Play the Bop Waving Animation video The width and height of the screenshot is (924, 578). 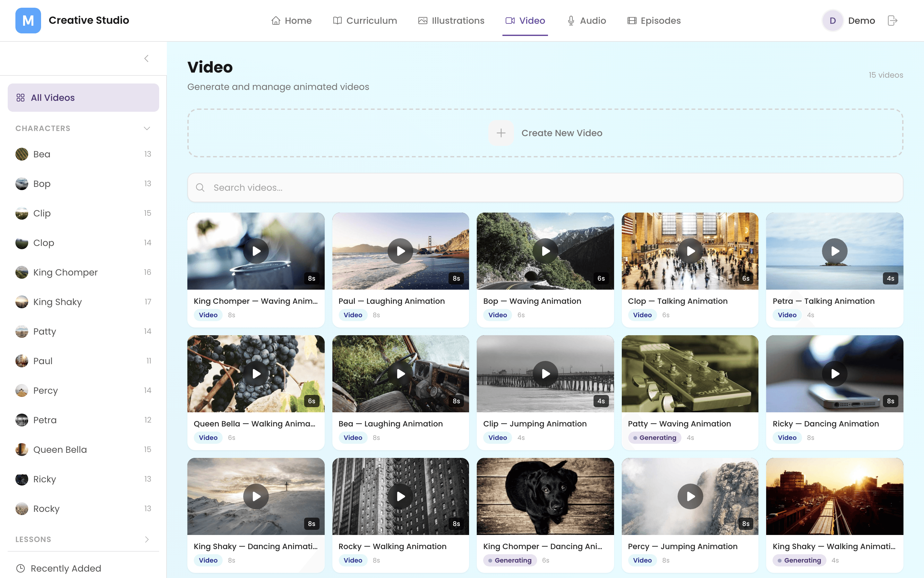(x=545, y=251)
